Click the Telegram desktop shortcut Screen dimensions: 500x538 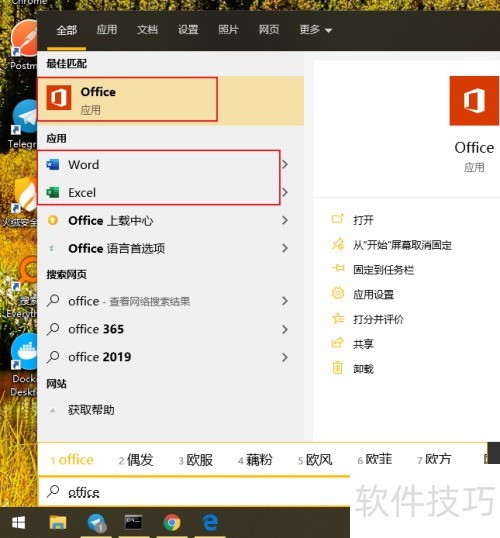coord(24,124)
